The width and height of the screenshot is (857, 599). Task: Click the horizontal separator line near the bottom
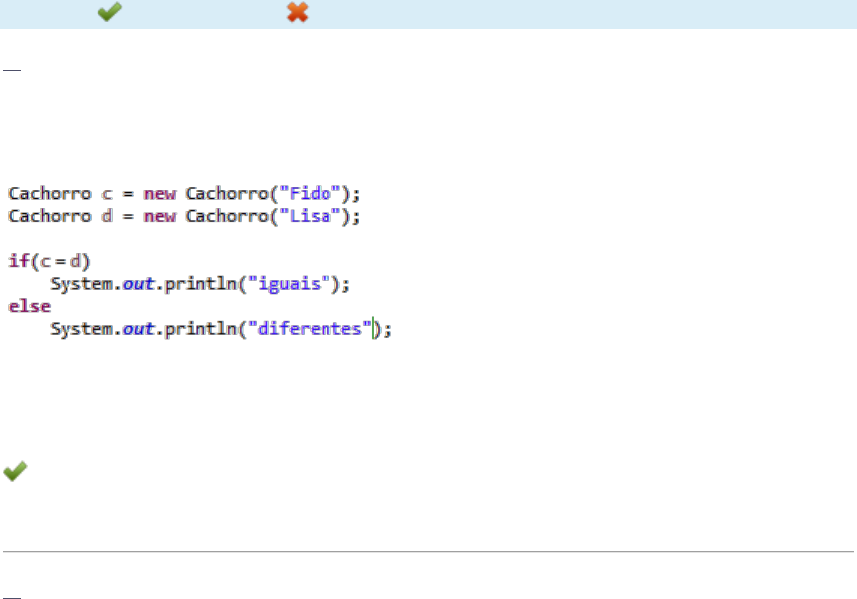pyautogui.click(x=428, y=551)
